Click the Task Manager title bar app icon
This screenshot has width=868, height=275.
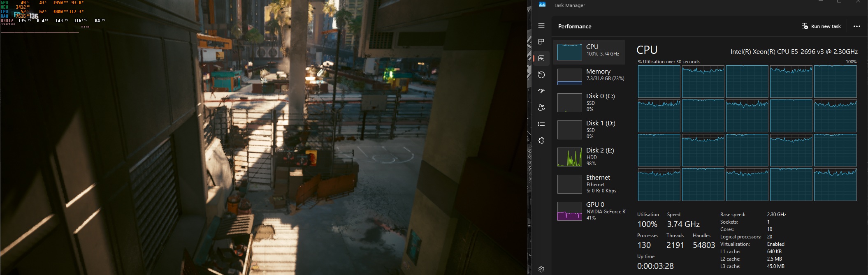coord(542,4)
